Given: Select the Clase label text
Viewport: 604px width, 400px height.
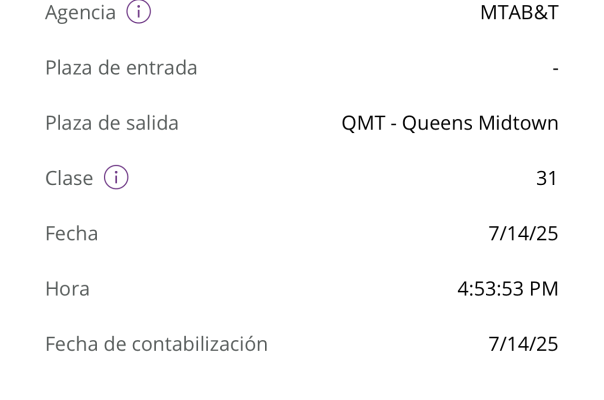Looking at the screenshot, I should click(69, 179).
